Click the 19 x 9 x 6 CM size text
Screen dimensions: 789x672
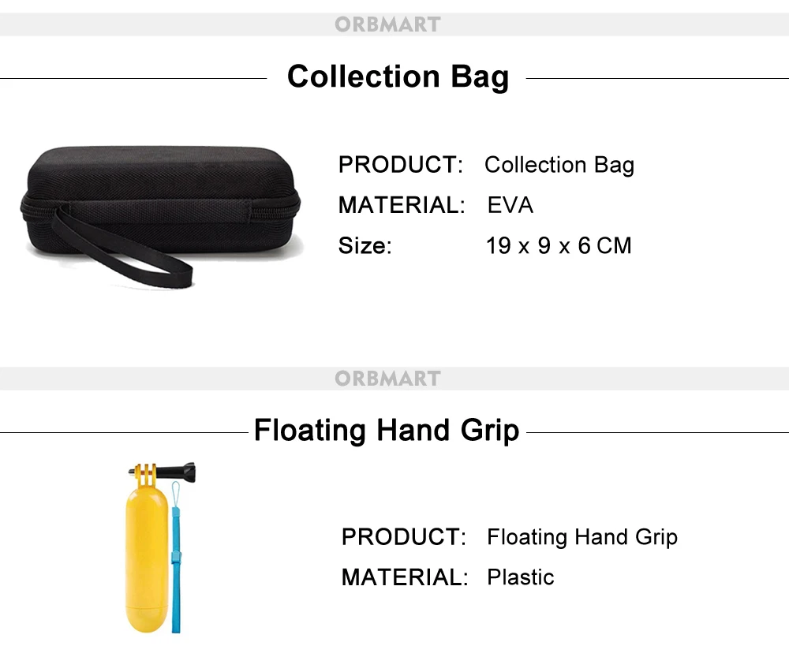[x=559, y=246]
